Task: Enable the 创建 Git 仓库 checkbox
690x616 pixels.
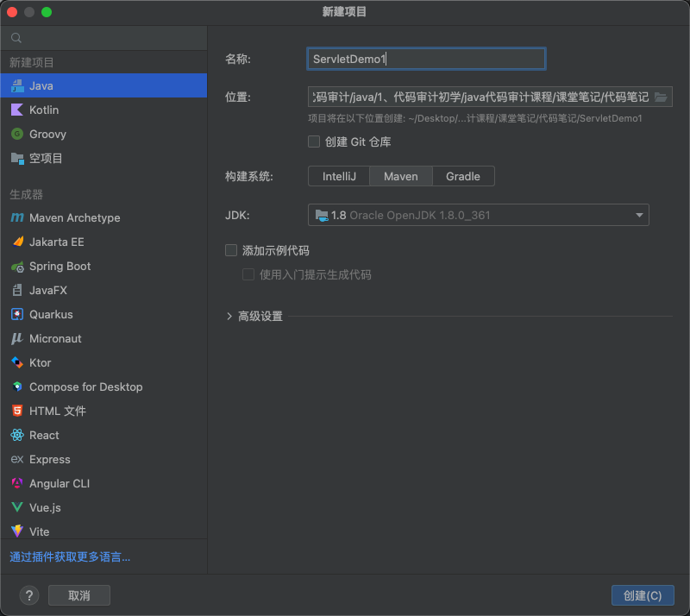Action: click(314, 141)
